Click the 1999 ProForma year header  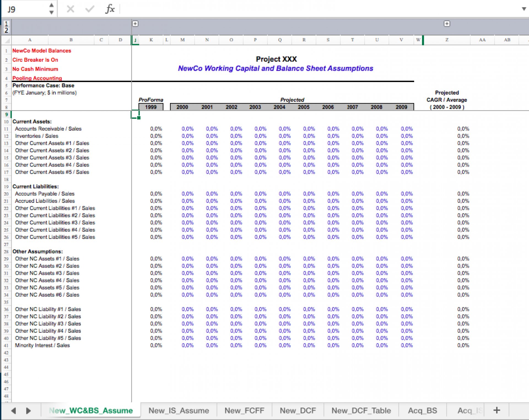(x=151, y=107)
